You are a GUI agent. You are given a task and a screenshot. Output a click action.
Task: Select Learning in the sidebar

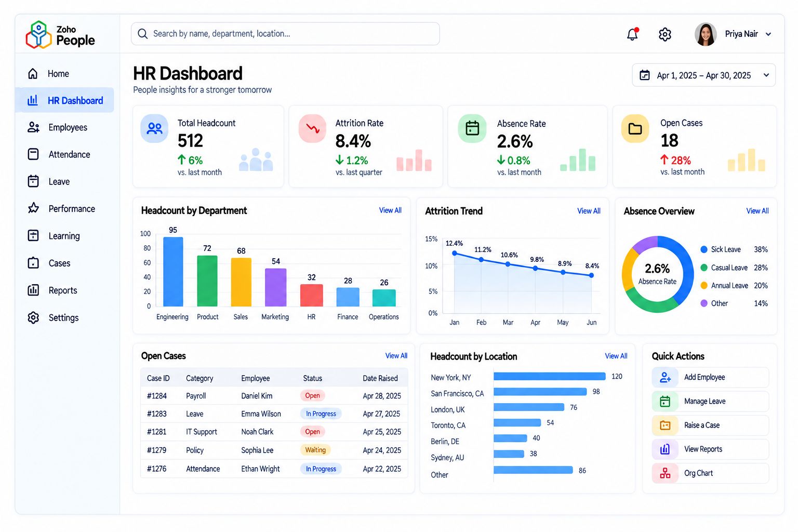[64, 236]
